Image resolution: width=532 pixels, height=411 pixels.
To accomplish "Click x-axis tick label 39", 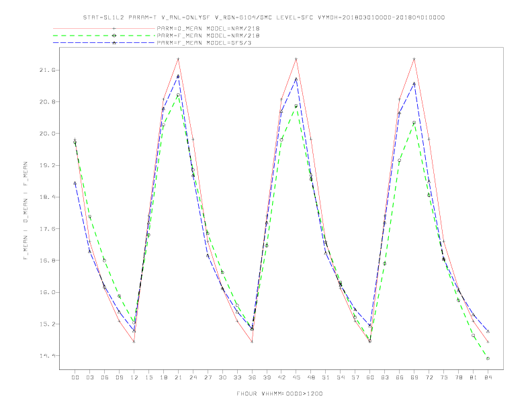I will 267,377.
